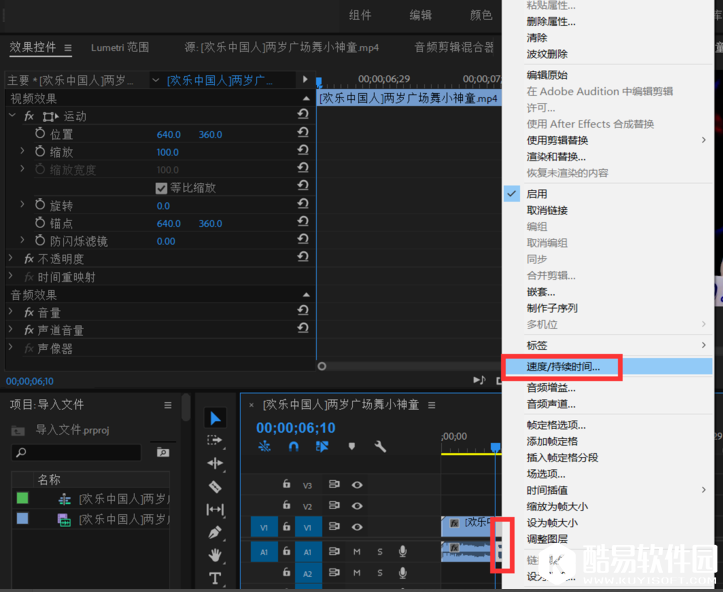Viewport: 723px width, 592px height.
Task: Click the Ripple Edit tool
Action: pos(215,464)
